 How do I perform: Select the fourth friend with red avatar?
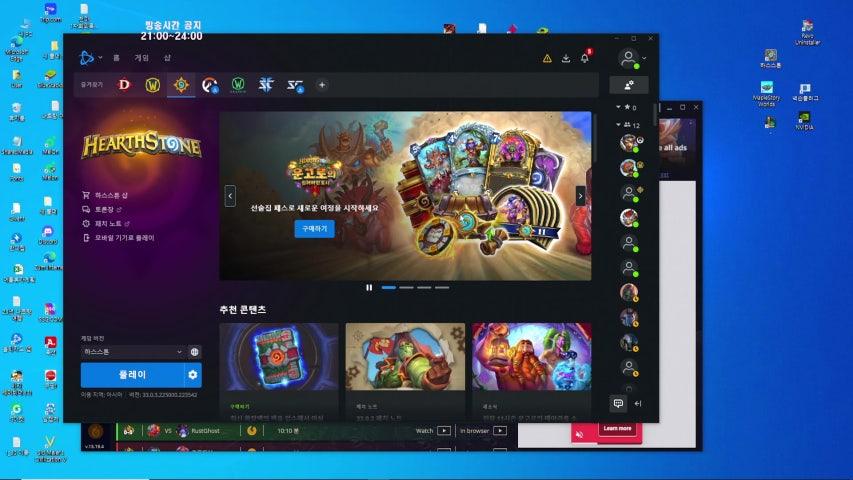629,218
